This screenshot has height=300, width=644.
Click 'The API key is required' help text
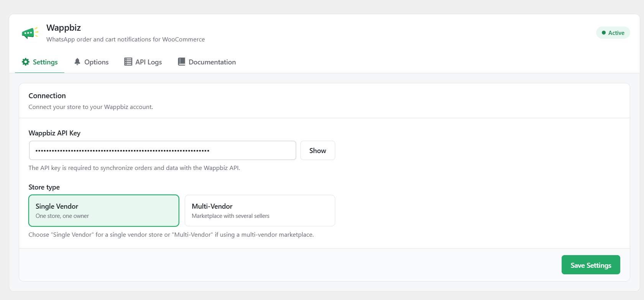pos(134,168)
